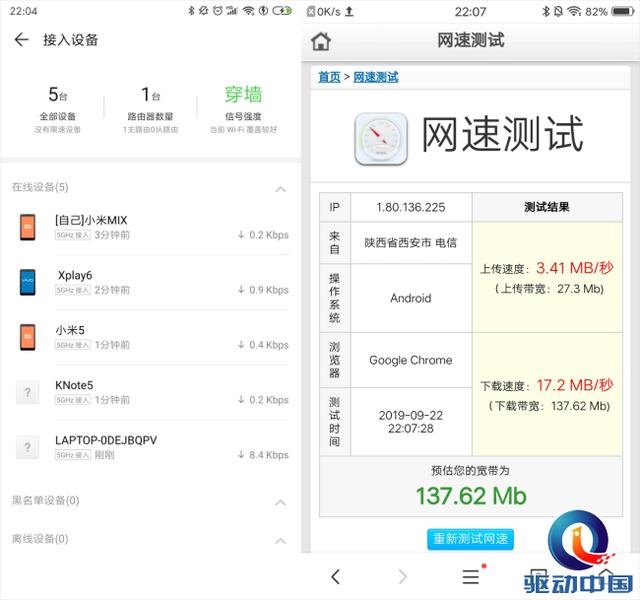Toggle the 黑名单设备(0) section chevron
Screen dimensions: 640x600
pyautogui.click(x=280, y=502)
